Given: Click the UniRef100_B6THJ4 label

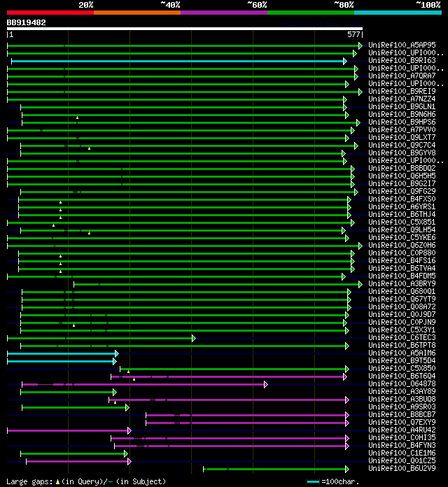Looking at the screenshot, I should point(402,214).
